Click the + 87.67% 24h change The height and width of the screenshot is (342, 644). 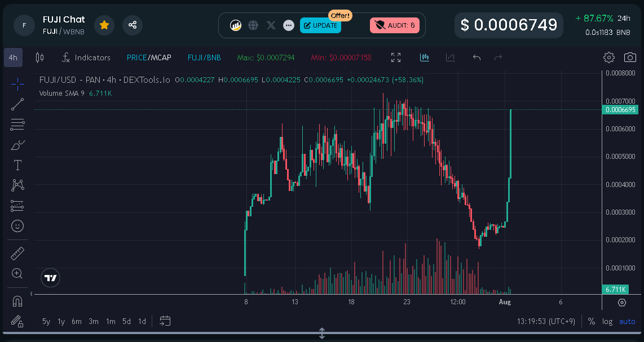(602, 18)
